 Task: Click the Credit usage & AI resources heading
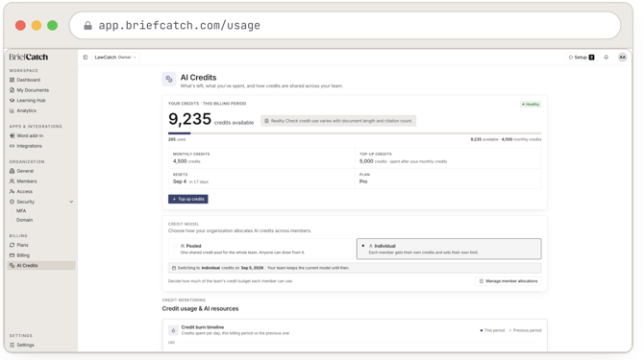point(200,309)
